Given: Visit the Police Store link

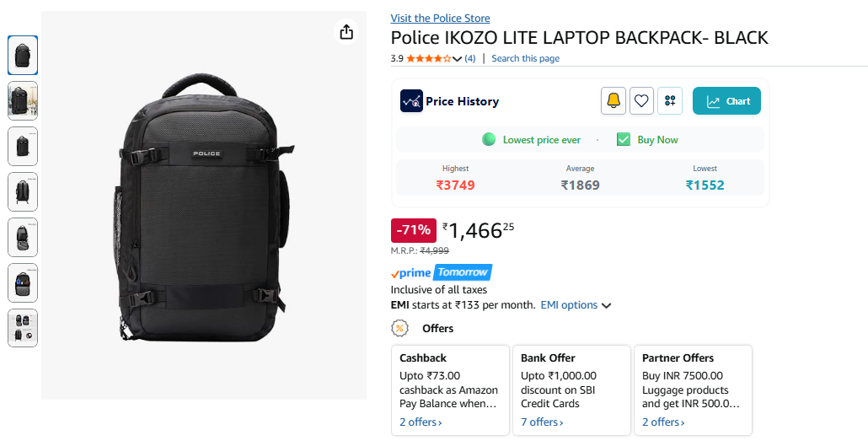Looking at the screenshot, I should 440,19.
